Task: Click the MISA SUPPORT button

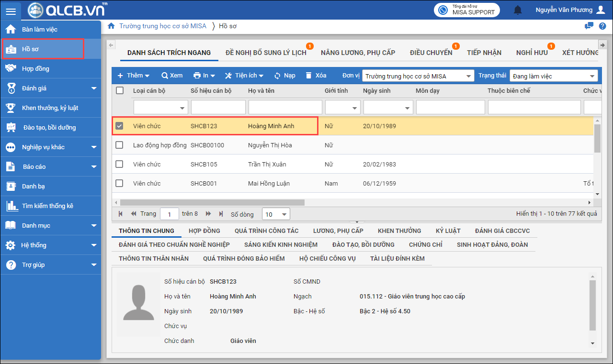Action: click(467, 10)
